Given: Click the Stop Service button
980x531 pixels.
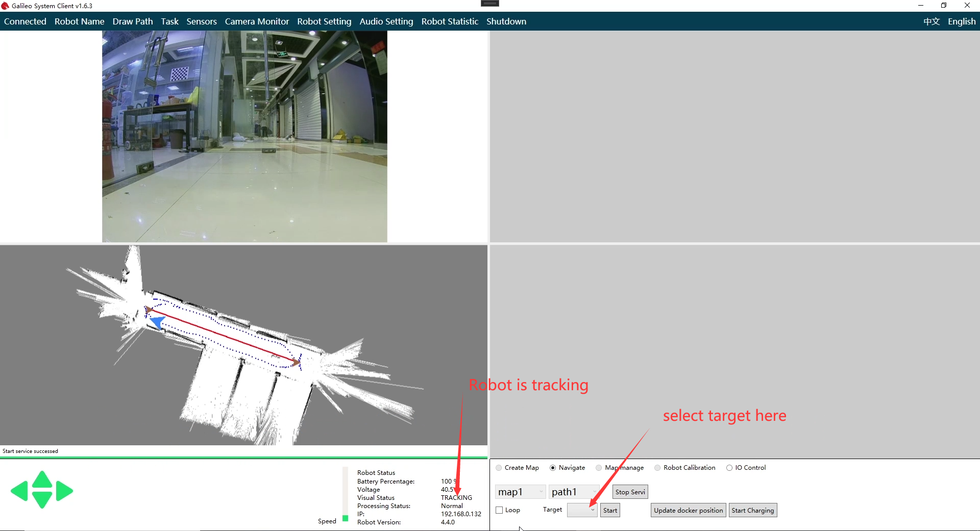Looking at the screenshot, I should (x=630, y=492).
